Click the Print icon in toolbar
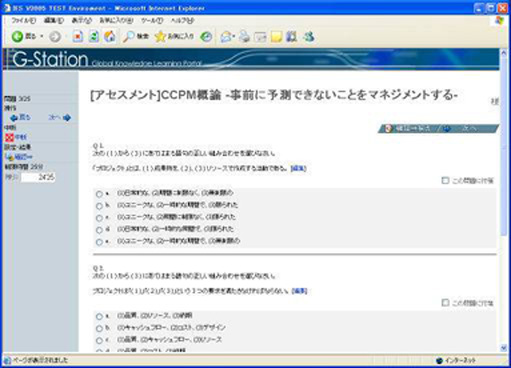Viewport: 511px width, 368px height. coord(244,37)
